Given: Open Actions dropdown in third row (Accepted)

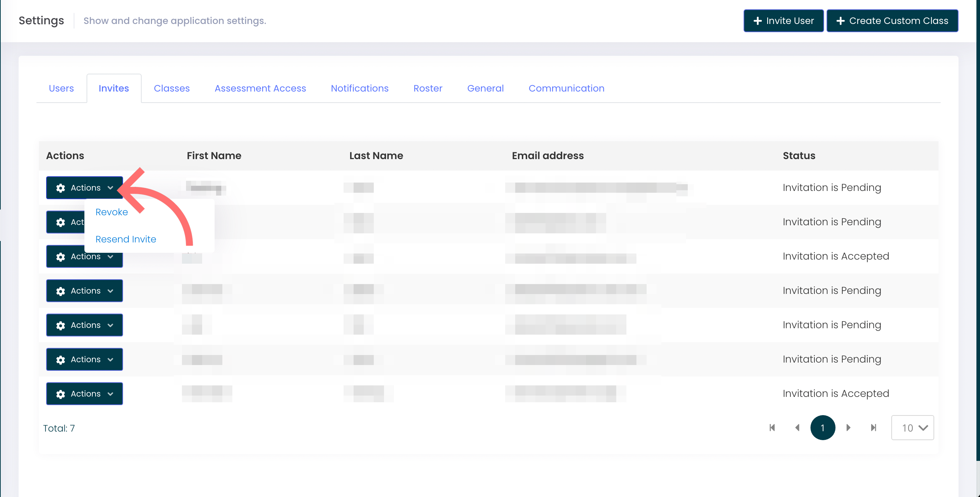Looking at the screenshot, I should pyautogui.click(x=84, y=256).
